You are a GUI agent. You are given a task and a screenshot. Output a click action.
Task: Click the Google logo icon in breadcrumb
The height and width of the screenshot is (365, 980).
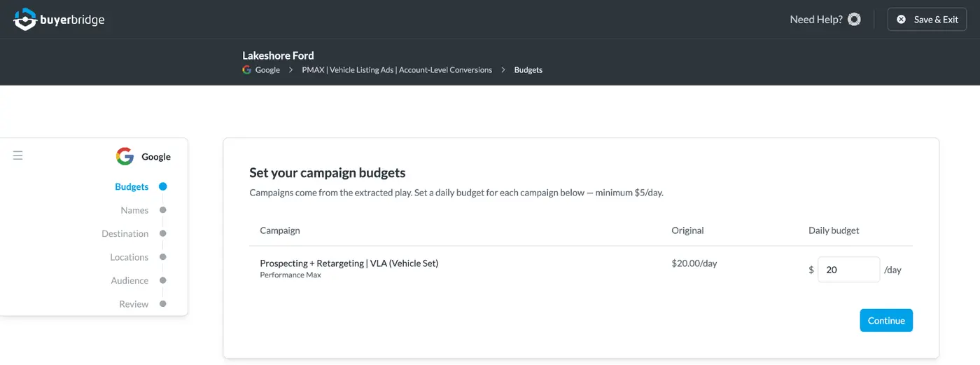(x=246, y=70)
